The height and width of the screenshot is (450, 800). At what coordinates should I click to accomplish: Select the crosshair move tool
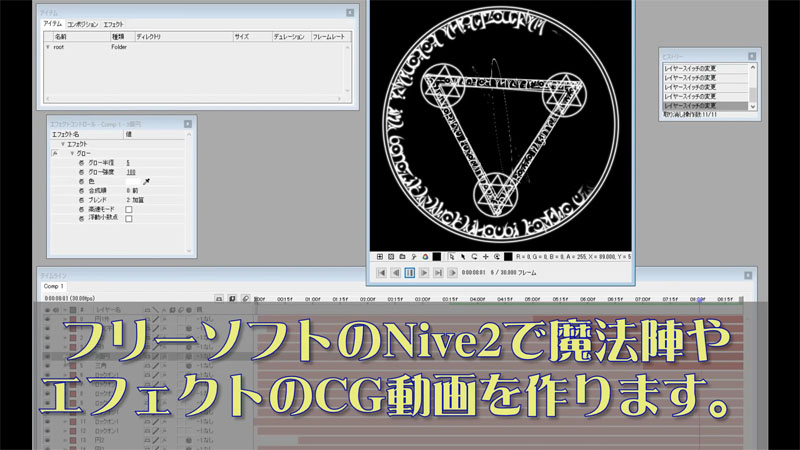click(x=485, y=257)
